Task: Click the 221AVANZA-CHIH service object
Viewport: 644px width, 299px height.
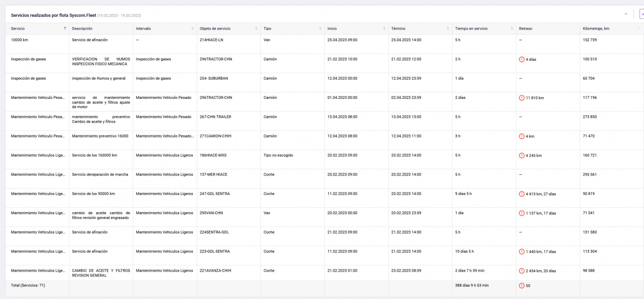Action: (x=215, y=270)
